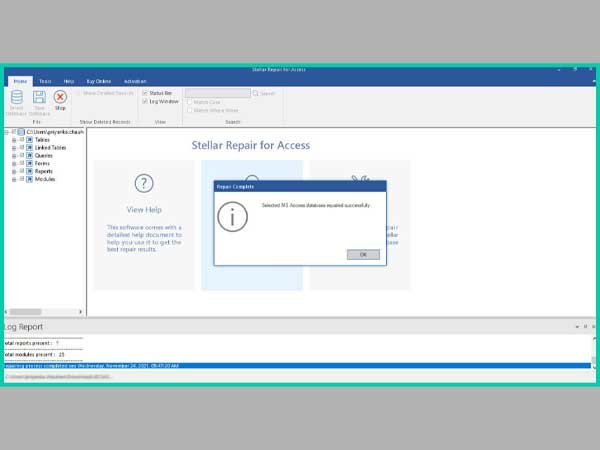600x450 pixels.
Task: Click the tree panel scroll left arrow
Action: pyautogui.click(x=6, y=312)
